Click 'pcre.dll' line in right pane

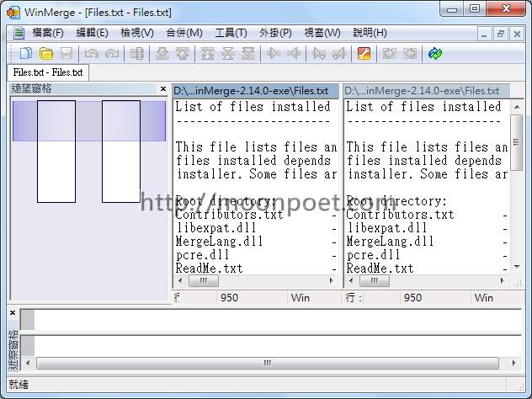coord(373,255)
